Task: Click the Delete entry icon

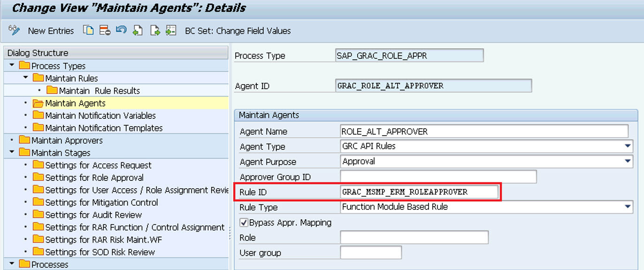Action: pyautogui.click(x=105, y=31)
